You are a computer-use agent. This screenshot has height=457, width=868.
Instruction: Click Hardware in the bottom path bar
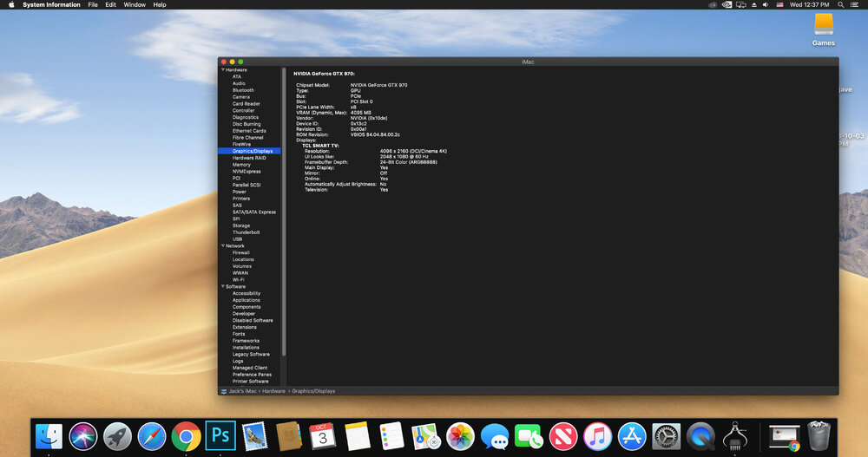point(274,391)
